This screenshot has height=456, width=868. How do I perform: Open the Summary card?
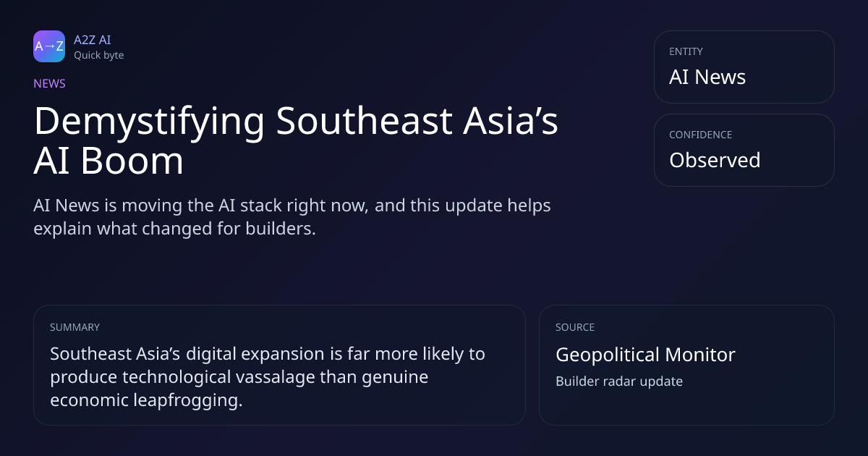[279, 365]
